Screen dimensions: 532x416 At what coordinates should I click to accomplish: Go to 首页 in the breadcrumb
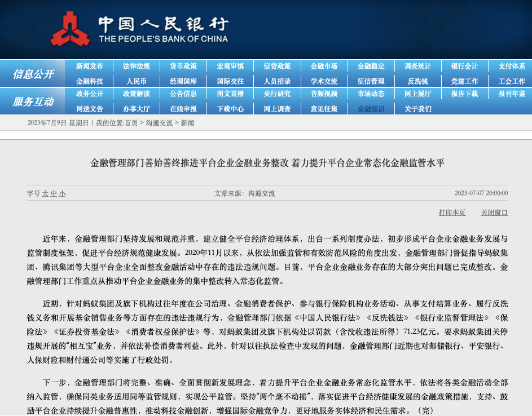point(131,123)
